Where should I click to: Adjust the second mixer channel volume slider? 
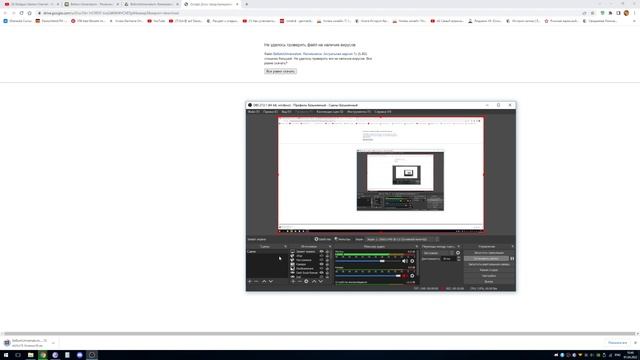click(x=369, y=276)
